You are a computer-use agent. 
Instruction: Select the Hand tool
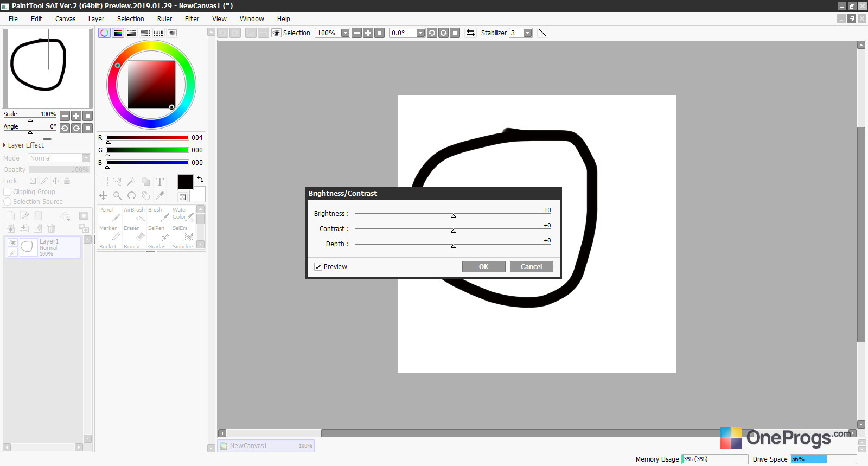[x=145, y=196]
